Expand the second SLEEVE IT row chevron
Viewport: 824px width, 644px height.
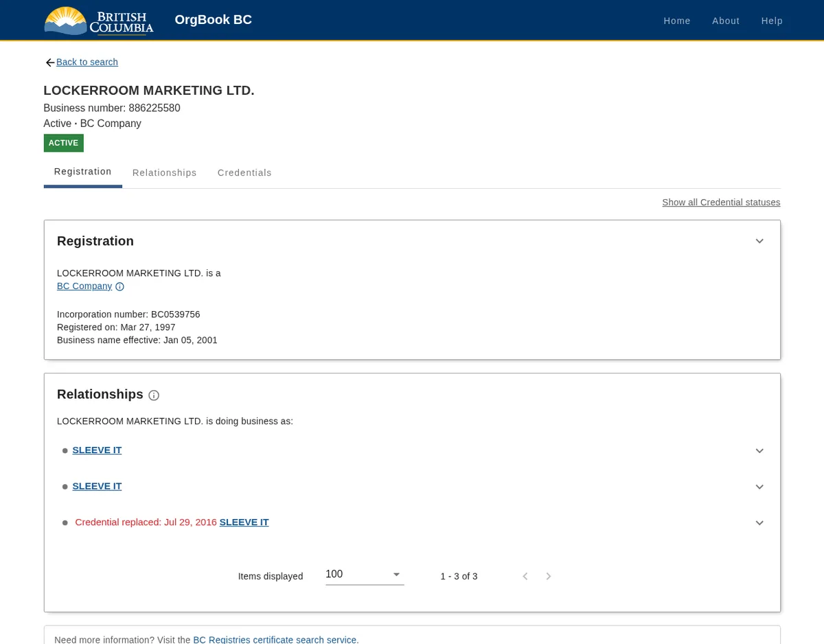[x=759, y=487]
